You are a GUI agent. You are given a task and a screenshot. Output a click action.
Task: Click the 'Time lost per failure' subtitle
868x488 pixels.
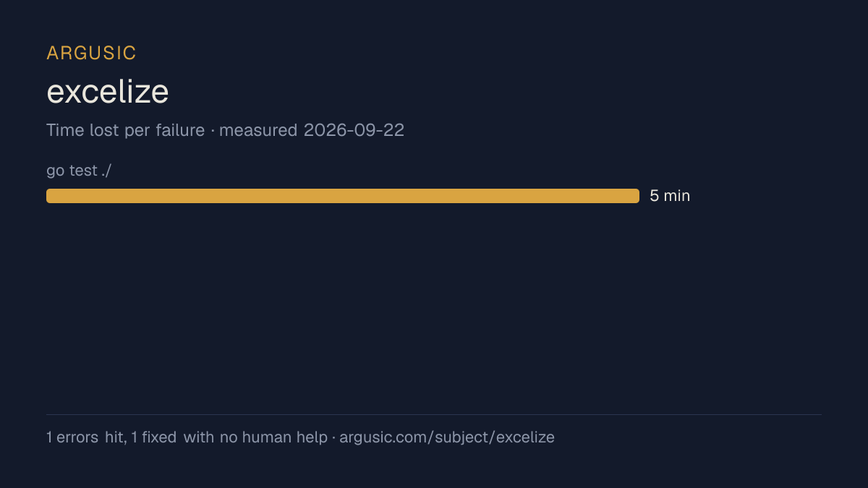(x=125, y=131)
